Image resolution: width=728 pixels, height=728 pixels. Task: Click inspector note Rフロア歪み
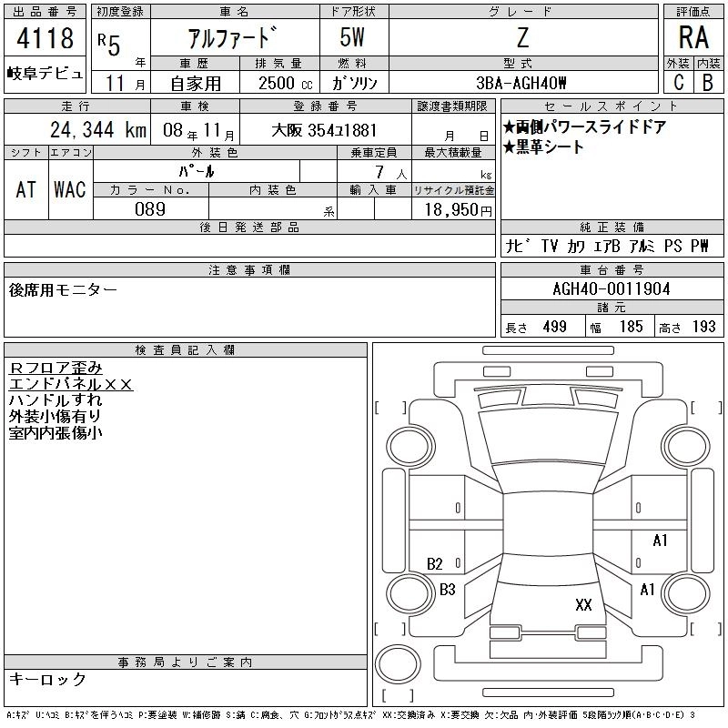56,368
